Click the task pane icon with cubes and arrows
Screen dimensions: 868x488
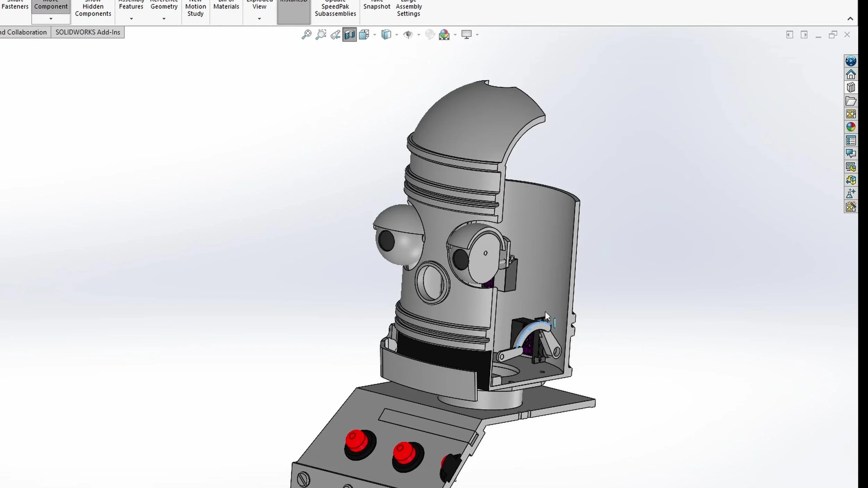(851, 180)
